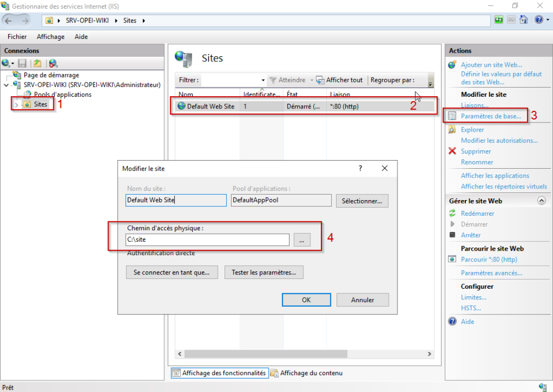The height and width of the screenshot is (392, 553).
Task: Open the Affichage menu
Action: [50, 37]
